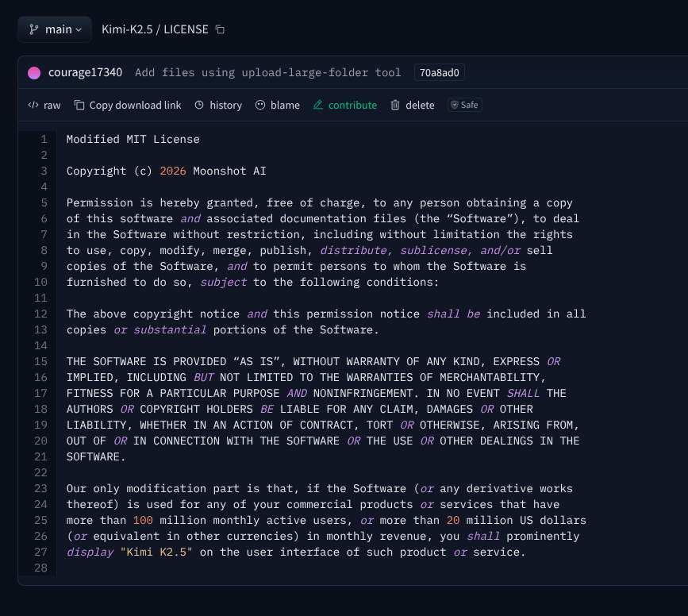
Task: Click the raw code brackets icon
Action: pyautogui.click(x=33, y=105)
